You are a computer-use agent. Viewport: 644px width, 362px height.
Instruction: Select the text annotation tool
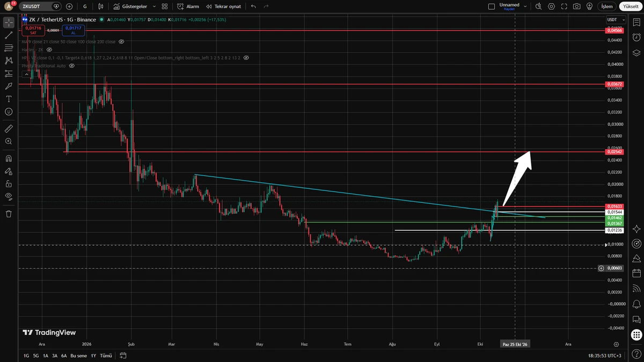pos(9,99)
